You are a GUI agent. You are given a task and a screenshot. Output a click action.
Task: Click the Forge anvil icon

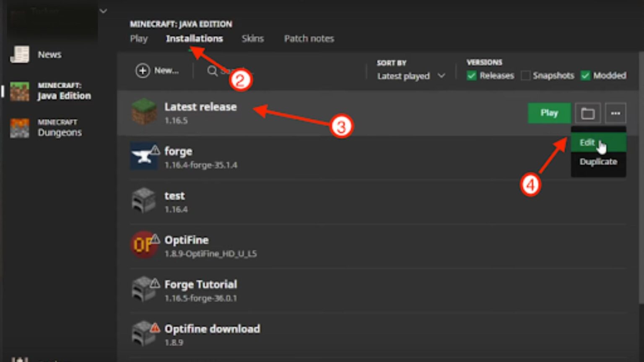coord(144,156)
